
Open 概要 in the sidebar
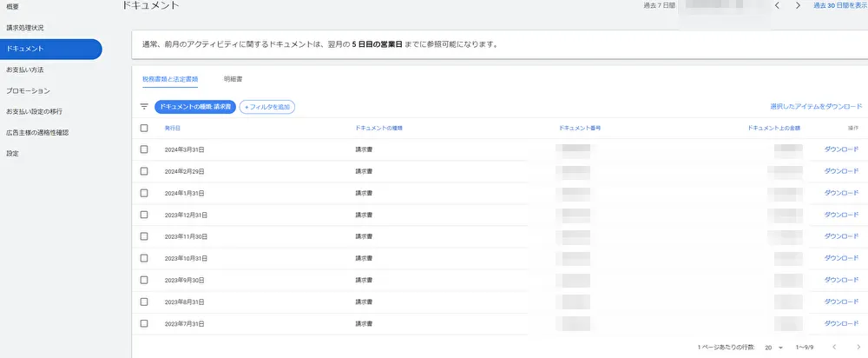click(12, 7)
